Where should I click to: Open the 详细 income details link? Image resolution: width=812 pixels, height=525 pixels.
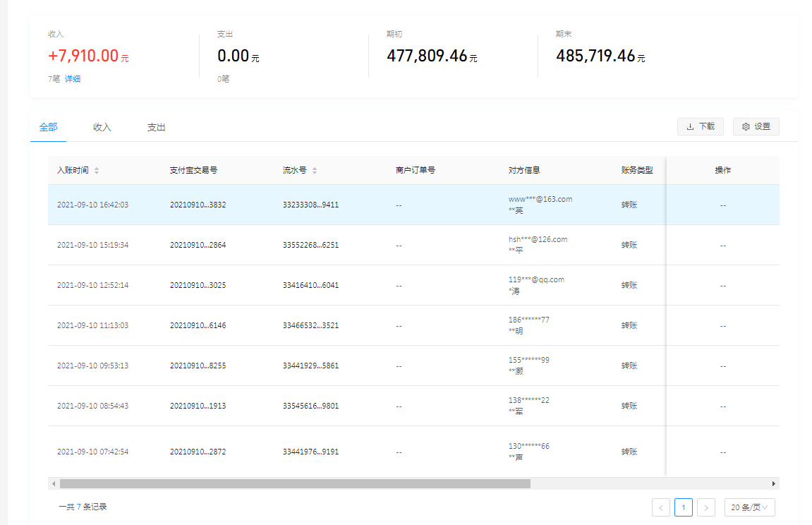click(x=73, y=79)
